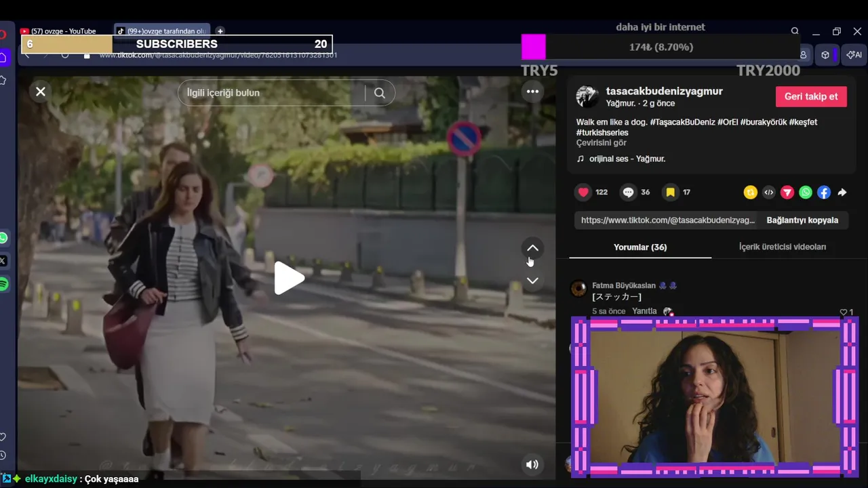
Task: Click the #turkishseries hashtag
Action: point(602,133)
